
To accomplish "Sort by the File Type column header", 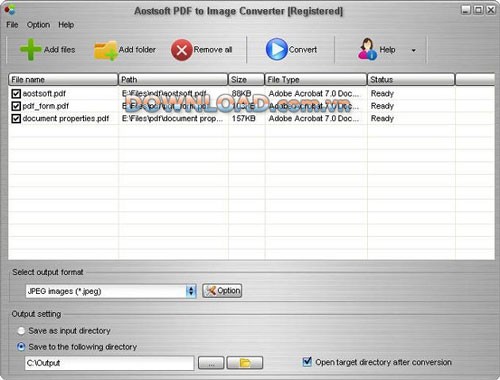I will click(x=316, y=80).
